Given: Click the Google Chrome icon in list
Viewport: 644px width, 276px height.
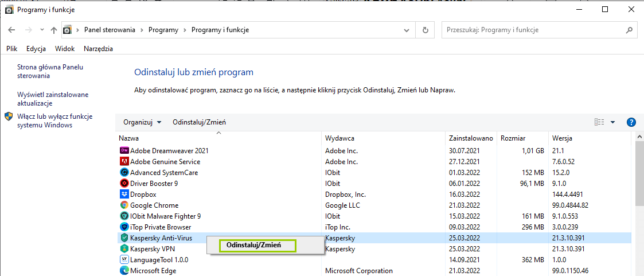Looking at the screenshot, I should tap(124, 205).
